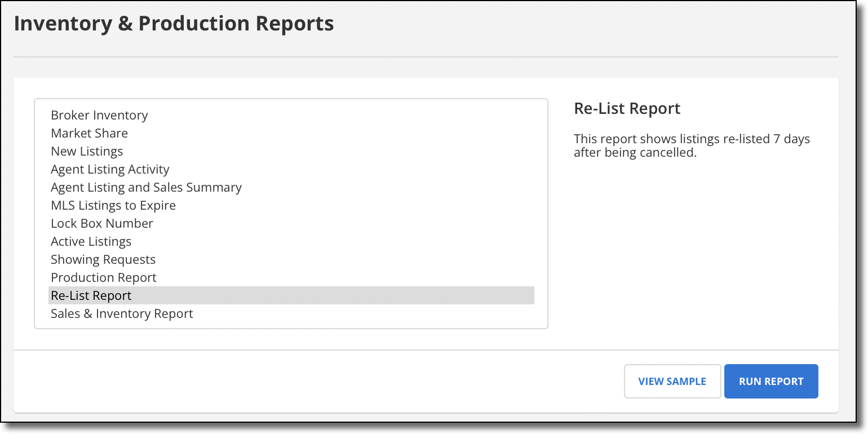Click the highlighted Re-List Report row

click(291, 295)
